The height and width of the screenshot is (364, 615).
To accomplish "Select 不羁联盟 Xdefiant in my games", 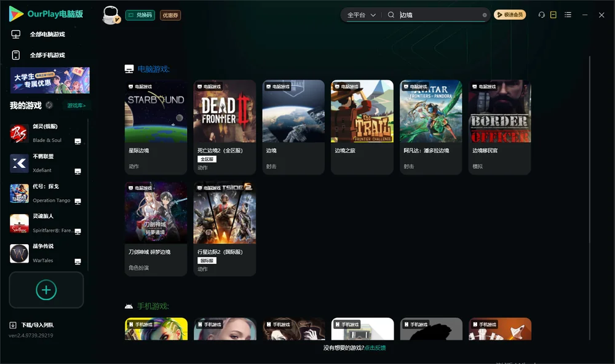I will tap(46, 163).
